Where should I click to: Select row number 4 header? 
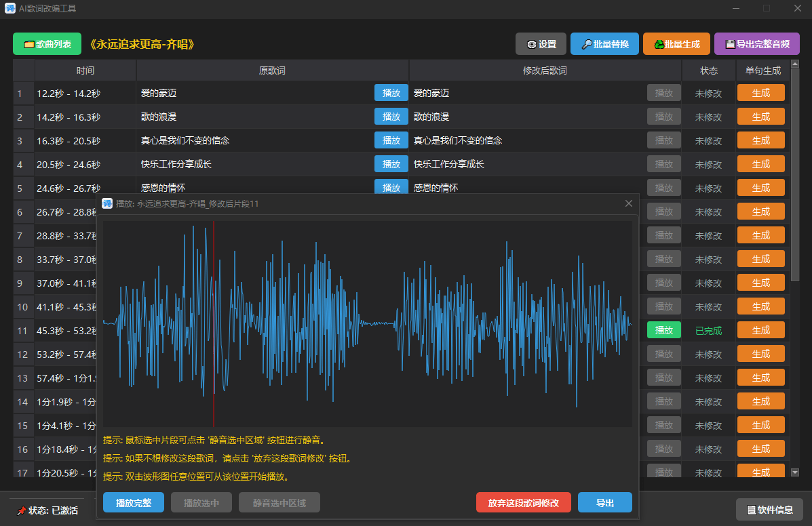[x=23, y=165]
